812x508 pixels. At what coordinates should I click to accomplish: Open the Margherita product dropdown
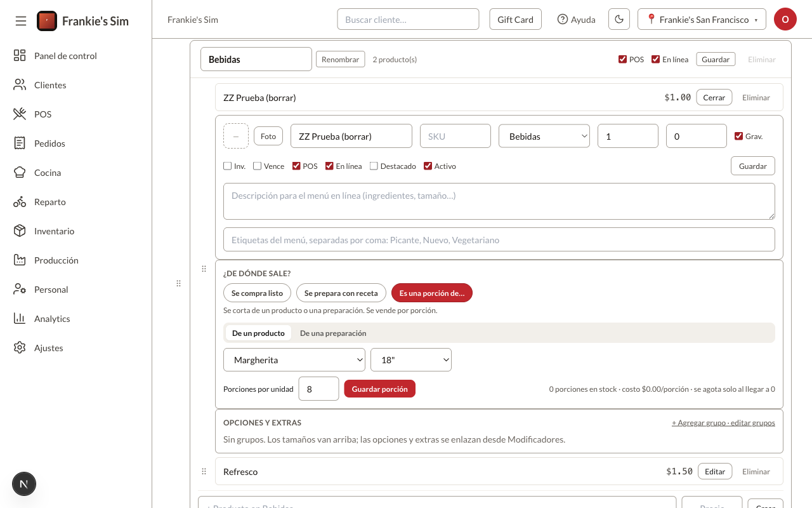click(x=294, y=360)
